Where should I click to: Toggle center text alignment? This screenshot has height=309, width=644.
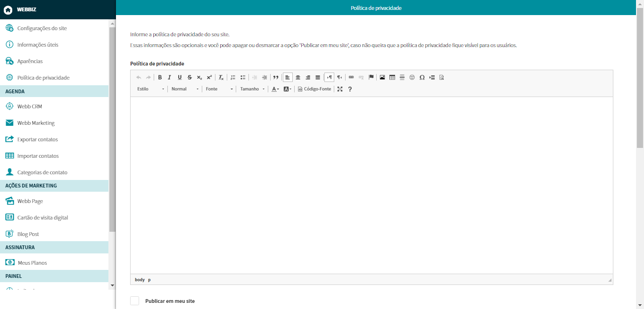point(298,77)
